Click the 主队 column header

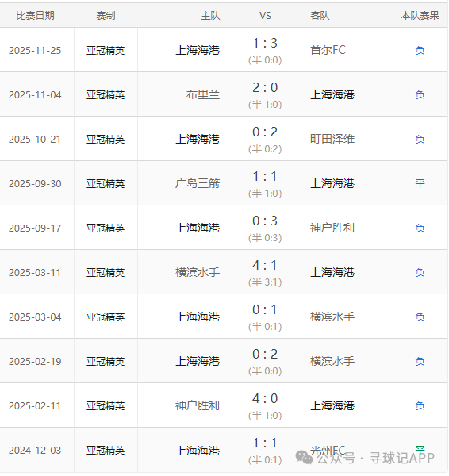point(210,16)
